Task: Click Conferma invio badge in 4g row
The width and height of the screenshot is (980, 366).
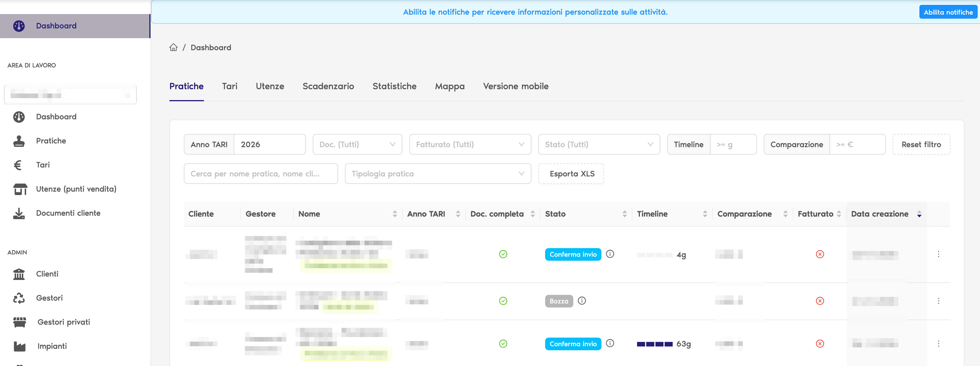Action: point(573,254)
